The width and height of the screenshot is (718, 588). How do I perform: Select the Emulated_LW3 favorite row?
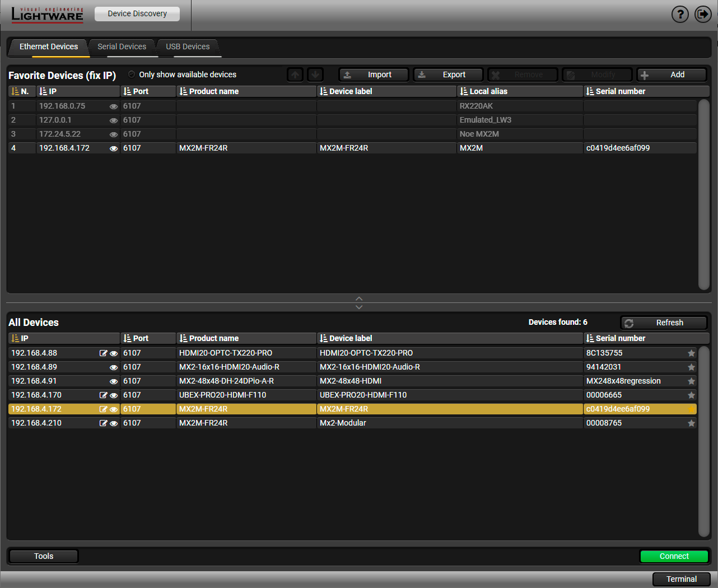point(352,120)
